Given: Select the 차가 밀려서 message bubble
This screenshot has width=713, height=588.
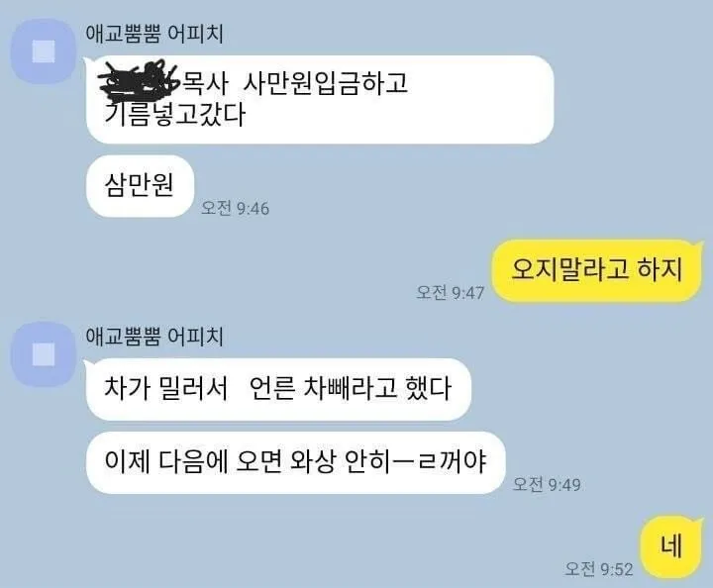Looking at the screenshot, I should (x=278, y=389).
